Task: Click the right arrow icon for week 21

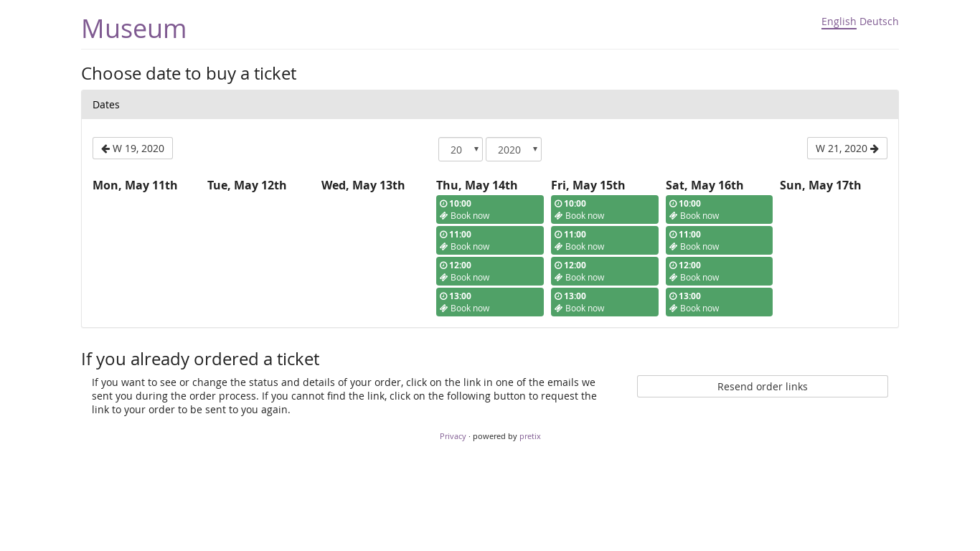Action: pos(875,149)
